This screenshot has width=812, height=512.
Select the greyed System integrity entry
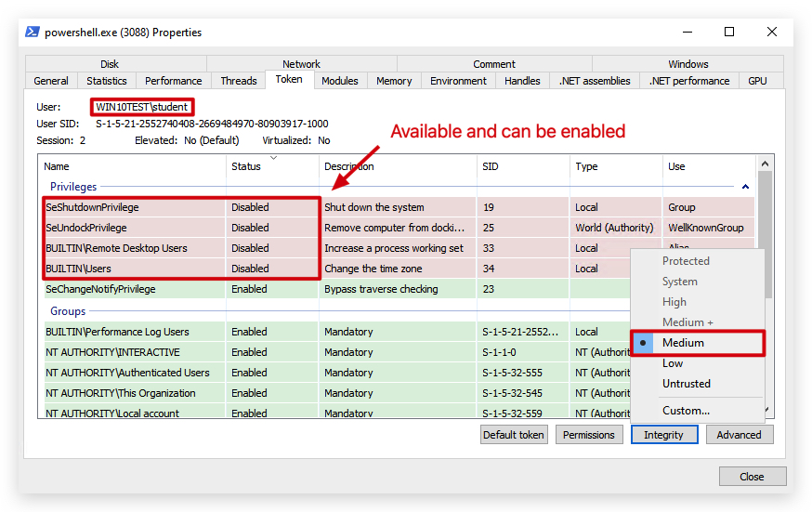point(698,282)
